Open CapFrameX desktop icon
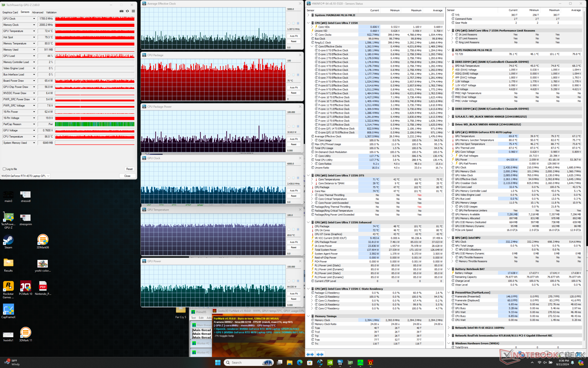 point(8,310)
